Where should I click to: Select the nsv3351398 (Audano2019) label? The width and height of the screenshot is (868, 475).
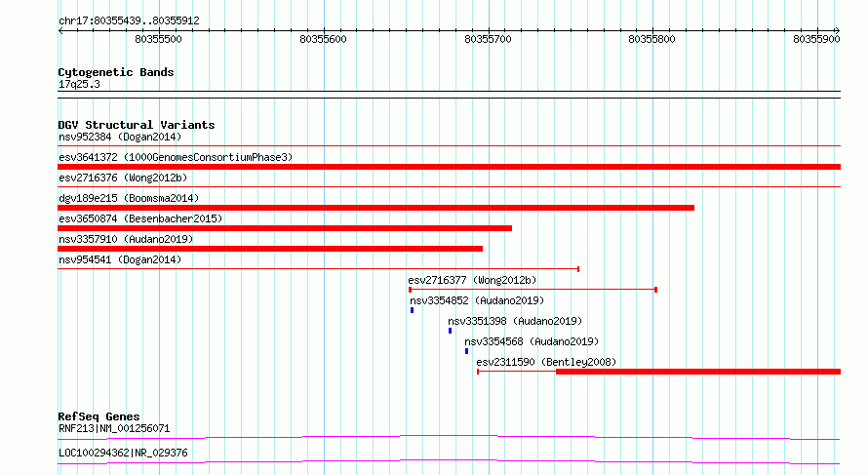coord(515,321)
